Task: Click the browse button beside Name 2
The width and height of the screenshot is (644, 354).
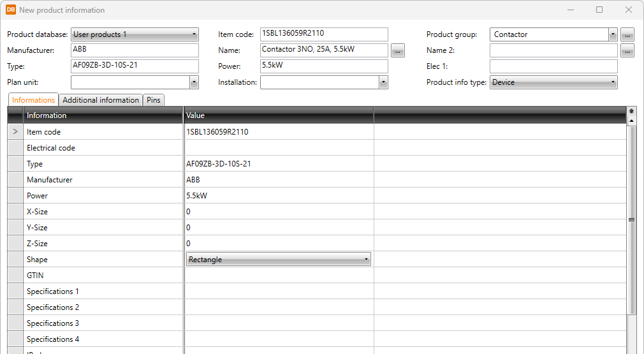Action: 627,52
